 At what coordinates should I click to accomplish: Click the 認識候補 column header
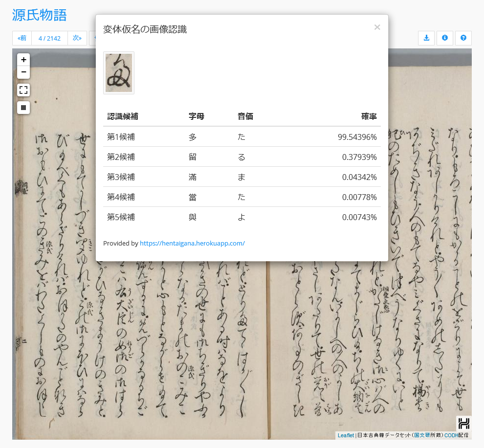coord(123,116)
